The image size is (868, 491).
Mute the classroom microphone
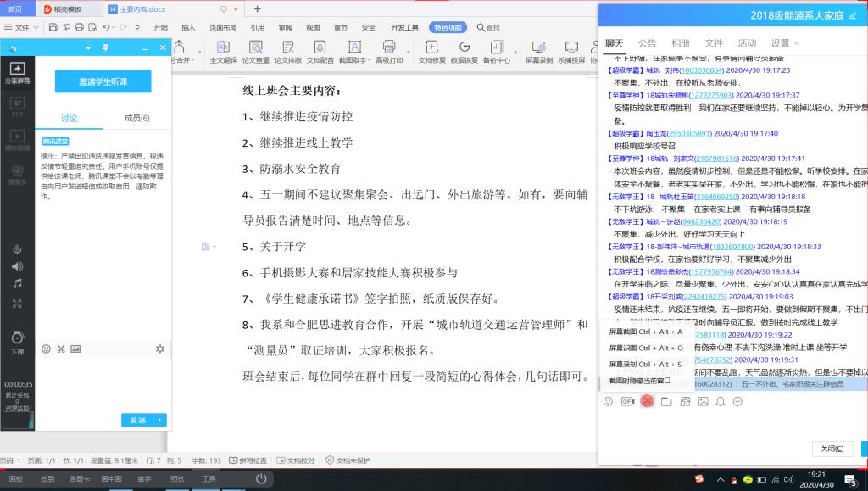point(17,249)
